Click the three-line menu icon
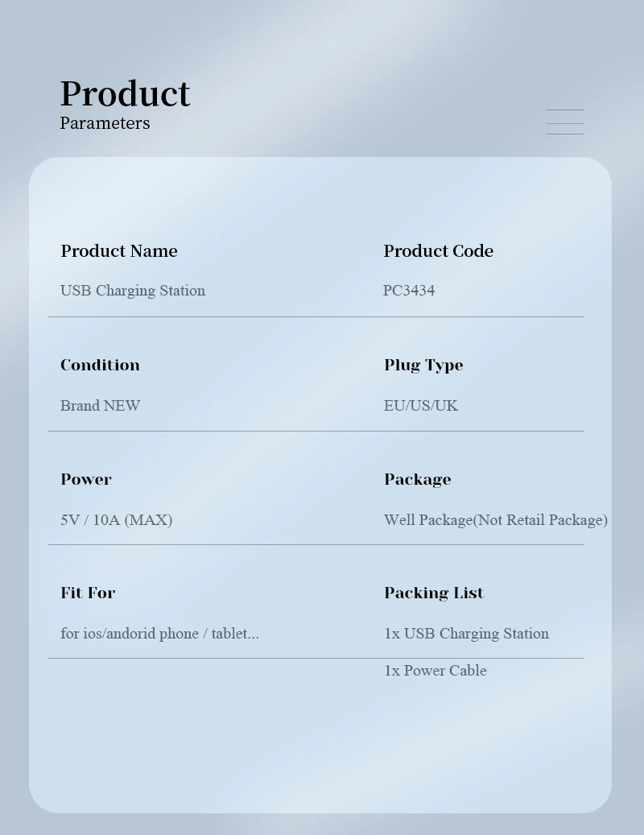Screen dimensions: 644x835 pyautogui.click(x=564, y=122)
